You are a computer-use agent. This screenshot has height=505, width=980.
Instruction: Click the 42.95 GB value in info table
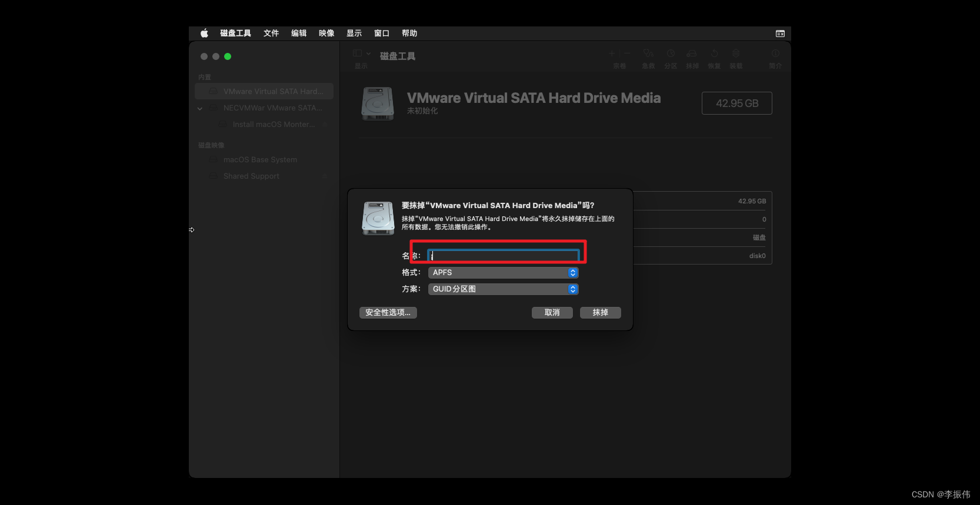point(752,201)
